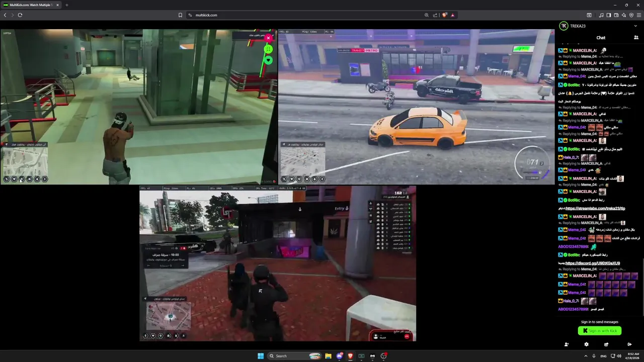The width and height of the screenshot is (644, 362).
Task: Open the discord.gg invite link
Action: click(x=593, y=263)
